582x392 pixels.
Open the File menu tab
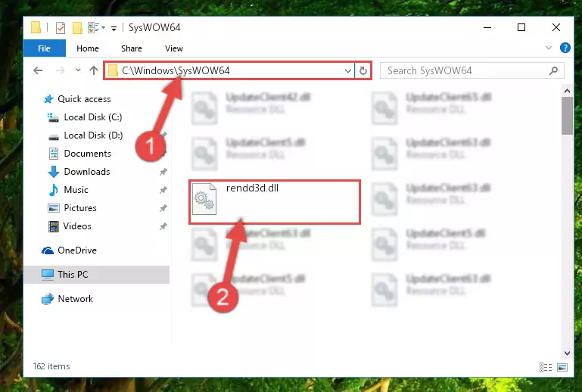(x=44, y=48)
